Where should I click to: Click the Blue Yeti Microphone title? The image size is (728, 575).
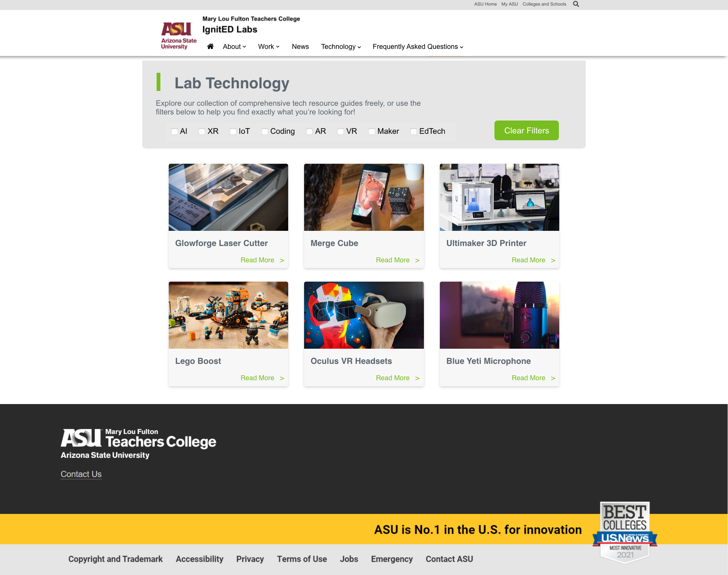(x=488, y=361)
